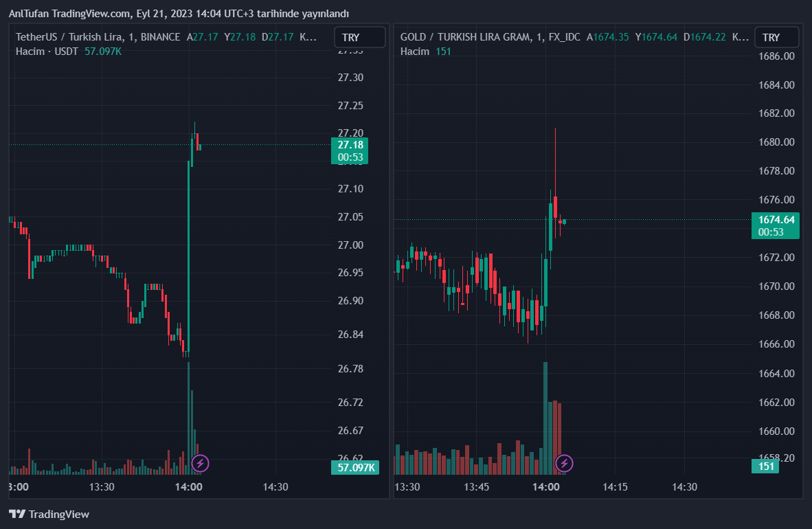Click the 1674.64 current price label
This screenshot has height=529, width=812.
776,220
